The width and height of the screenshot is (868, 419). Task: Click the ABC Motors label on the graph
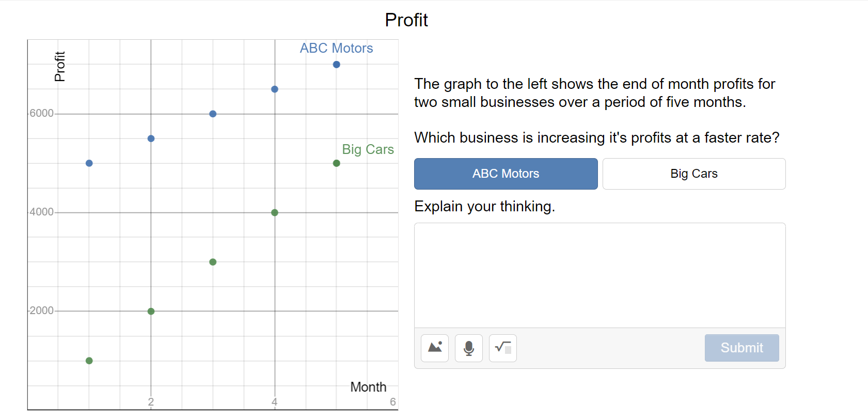coord(336,48)
